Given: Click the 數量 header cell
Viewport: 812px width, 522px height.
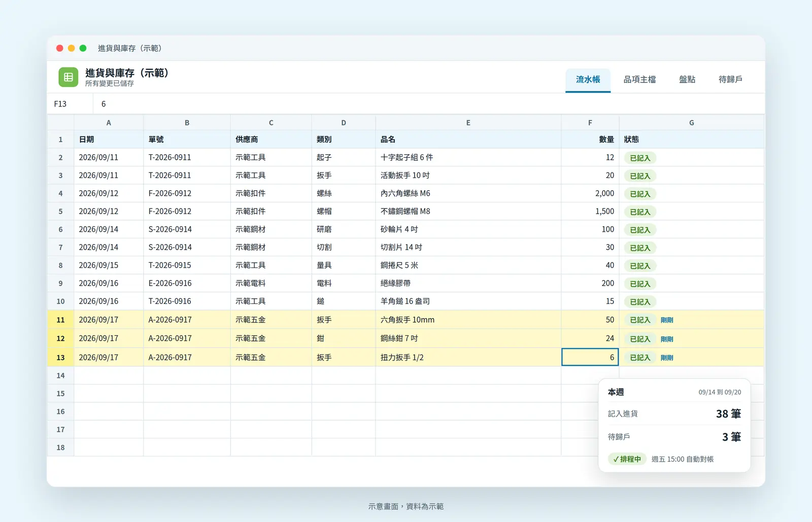Looking at the screenshot, I should tap(590, 139).
